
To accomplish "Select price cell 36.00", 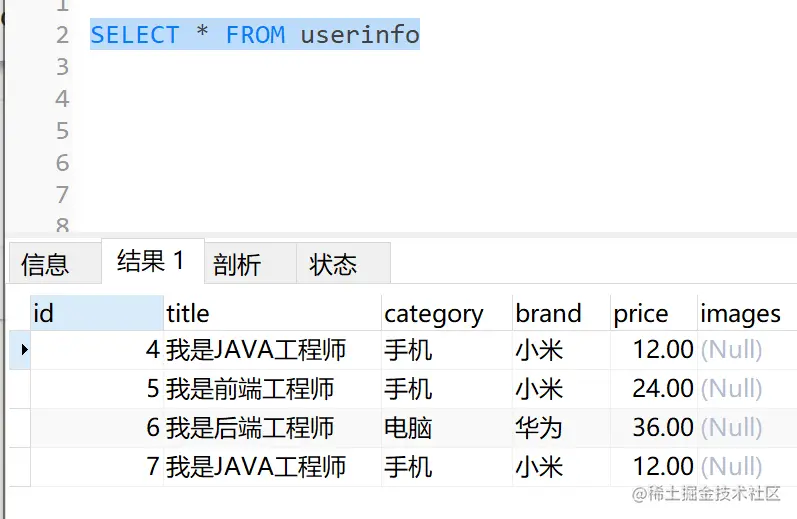I will (x=654, y=428).
